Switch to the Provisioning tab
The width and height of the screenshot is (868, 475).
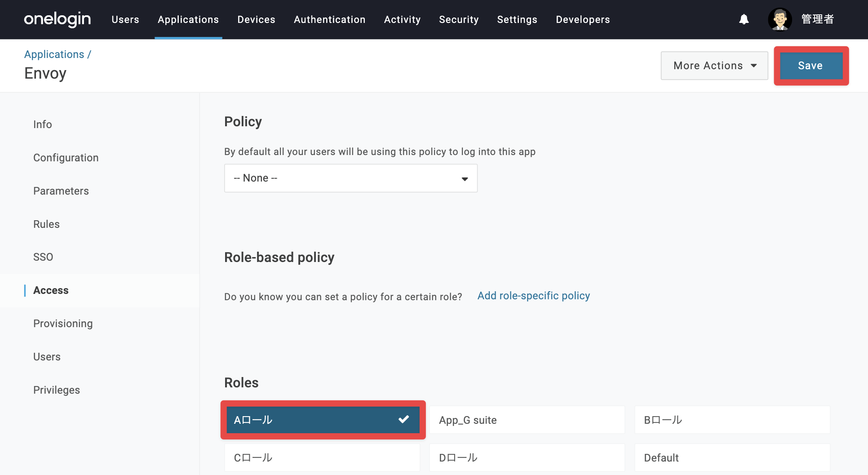[63, 324]
